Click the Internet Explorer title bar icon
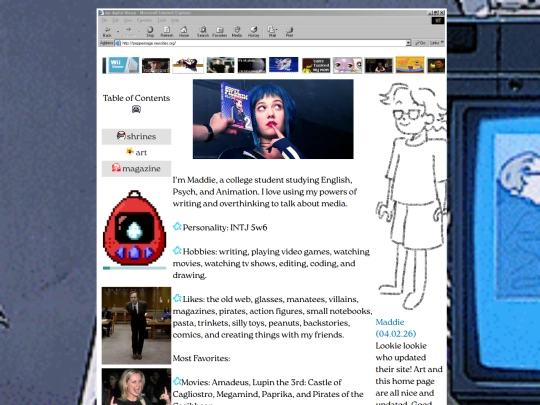This screenshot has height=405, width=540. (101, 13)
